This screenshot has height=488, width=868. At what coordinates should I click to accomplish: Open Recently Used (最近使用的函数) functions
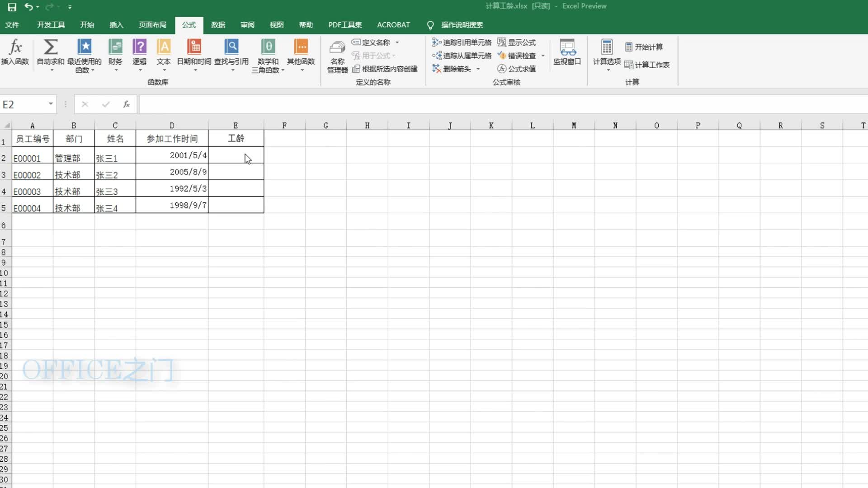click(x=85, y=55)
